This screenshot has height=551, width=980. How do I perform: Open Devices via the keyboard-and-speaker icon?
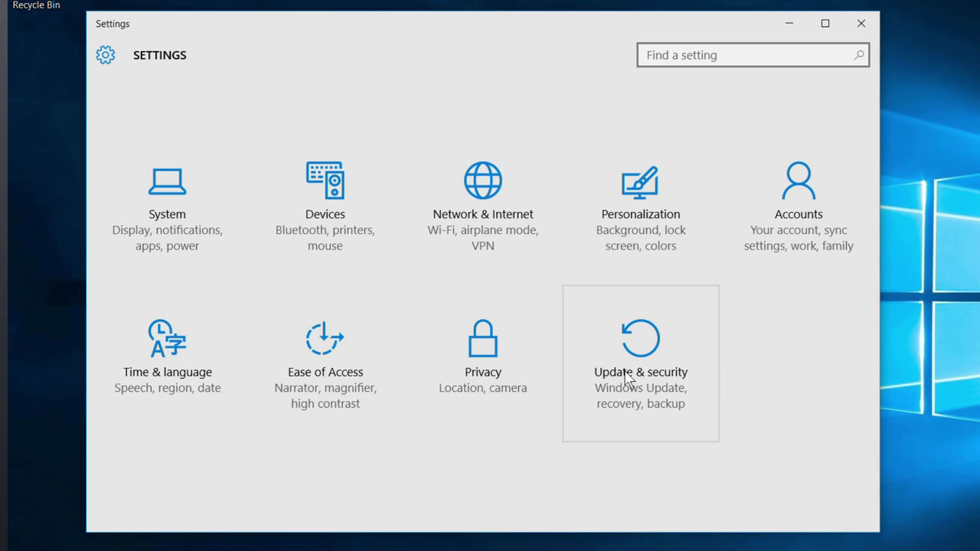pyautogui.click(x=325, y=181)
